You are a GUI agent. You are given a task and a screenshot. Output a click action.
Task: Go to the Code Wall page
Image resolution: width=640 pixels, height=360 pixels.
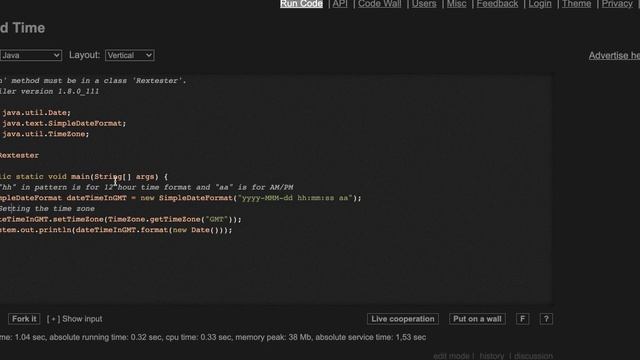[x=380, y=4]
